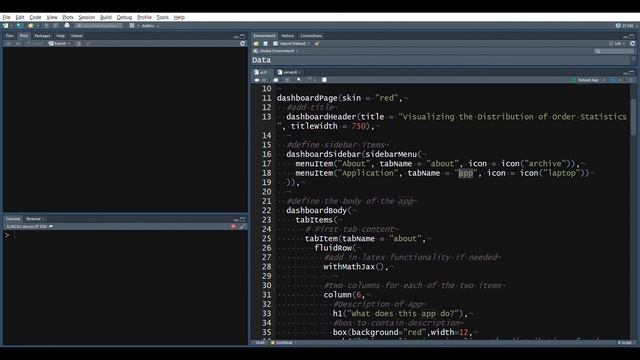This screenshot has width=640, height=360.
Task: Switch to the Help tab
Action: [60, 36]
